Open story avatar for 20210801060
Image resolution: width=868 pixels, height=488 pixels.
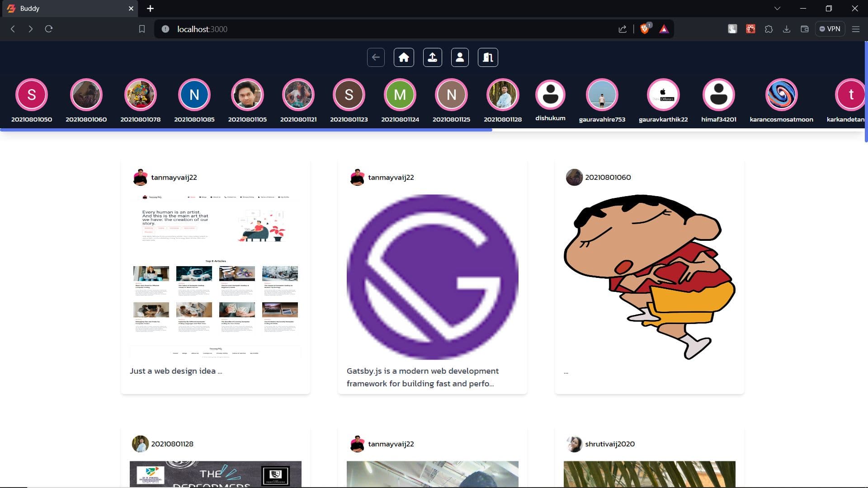(86, 95)
